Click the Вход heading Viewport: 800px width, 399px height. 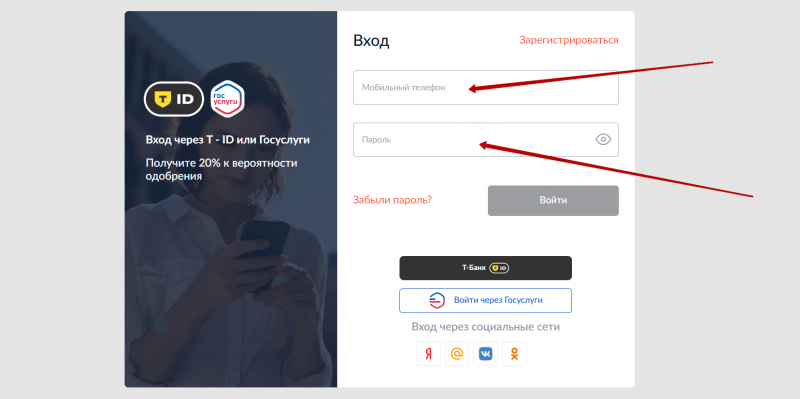(371, 41)
